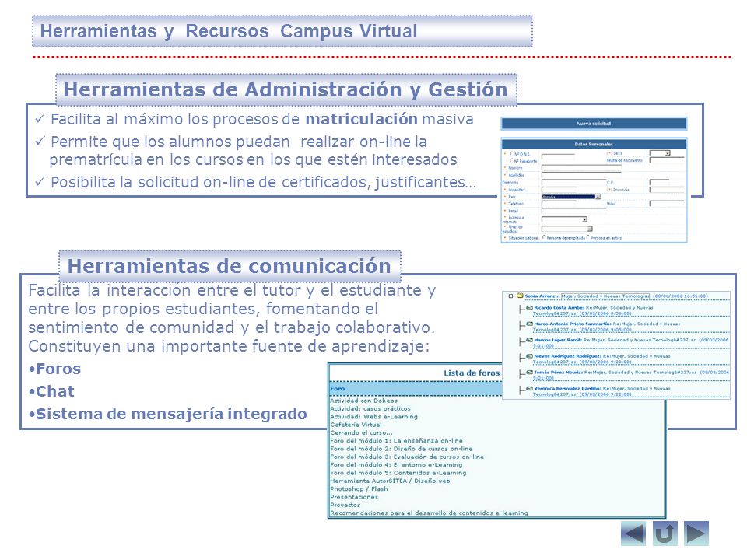The height and width of the screenshot is (560, 747).
Task: Open Verónica Bermúdez Pardiño's reply
Action: [x=601, y=391]
